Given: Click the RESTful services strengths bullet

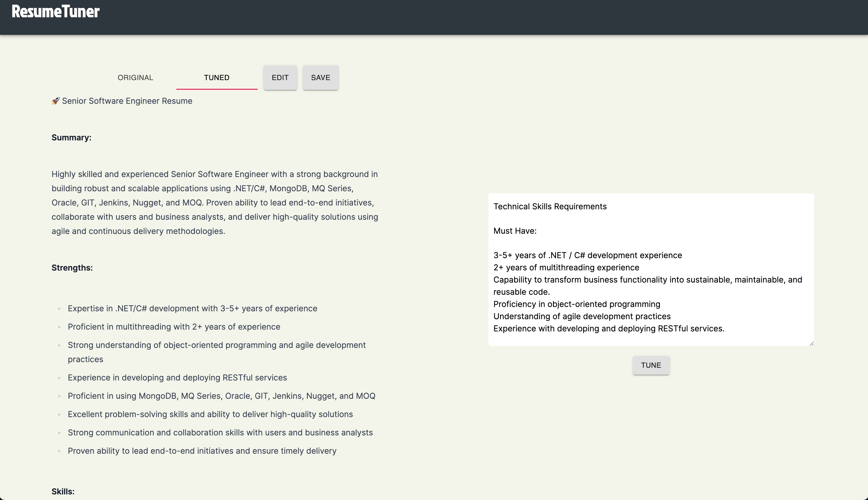Looking at the screenshot, I should pos(177,378).
